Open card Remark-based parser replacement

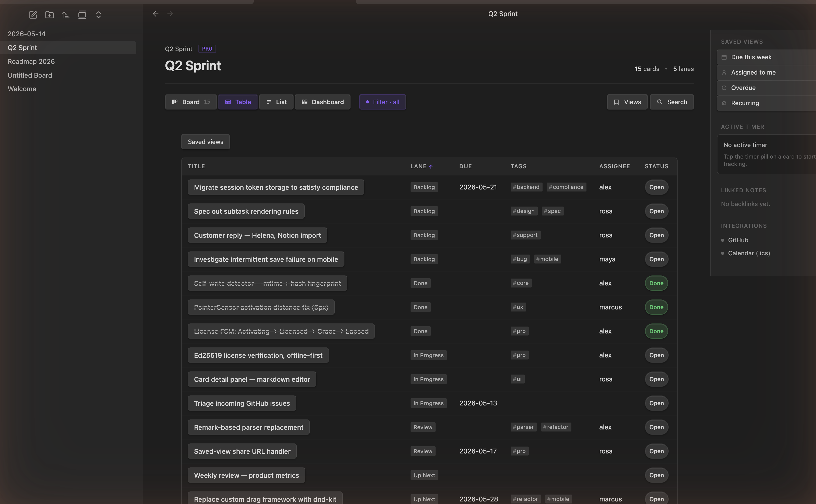(x=249, y=427)
